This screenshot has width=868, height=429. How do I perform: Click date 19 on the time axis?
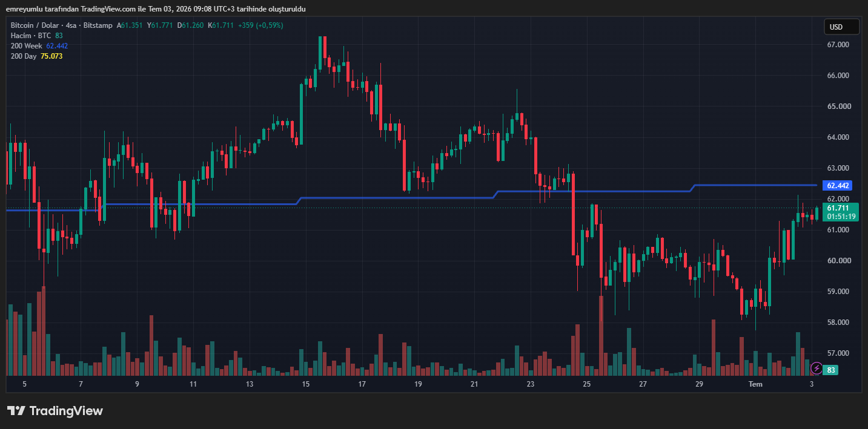418,384
